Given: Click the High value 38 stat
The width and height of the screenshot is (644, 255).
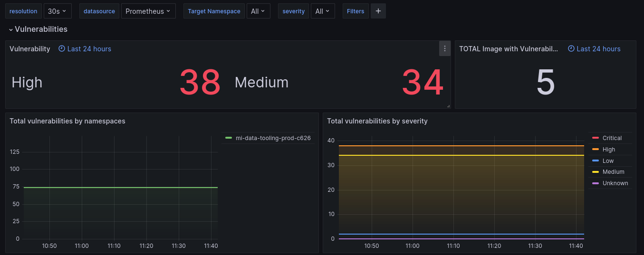Looking at the screenshot, I should pyautogui.click(x=200, y=83).
